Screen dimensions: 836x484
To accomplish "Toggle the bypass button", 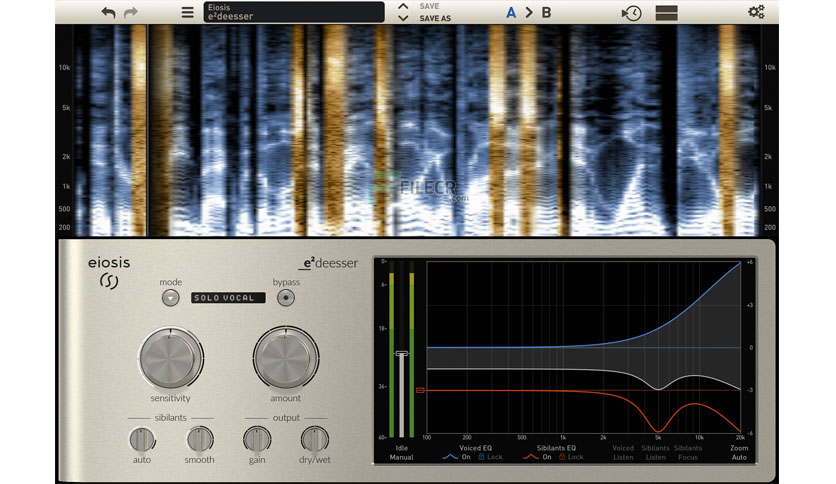I will pos(286,297).
